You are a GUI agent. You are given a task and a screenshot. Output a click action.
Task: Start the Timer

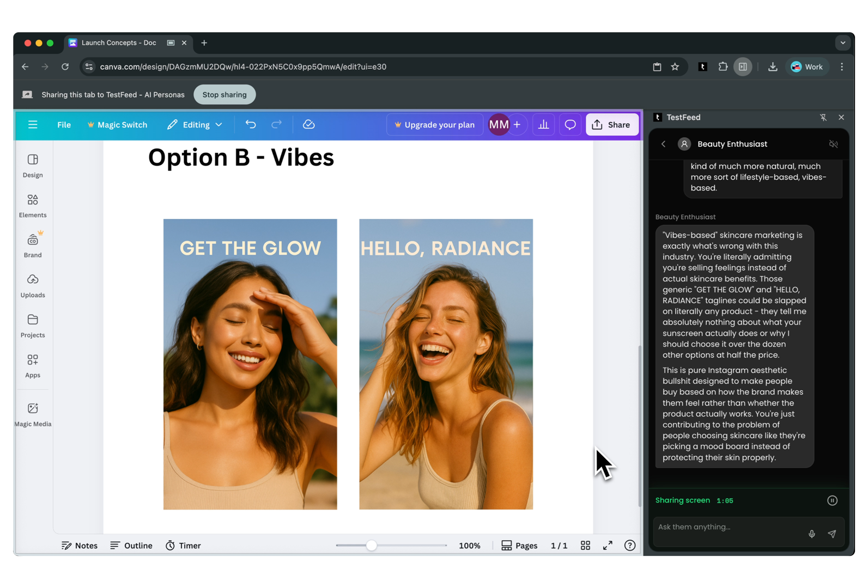(183, 546)
